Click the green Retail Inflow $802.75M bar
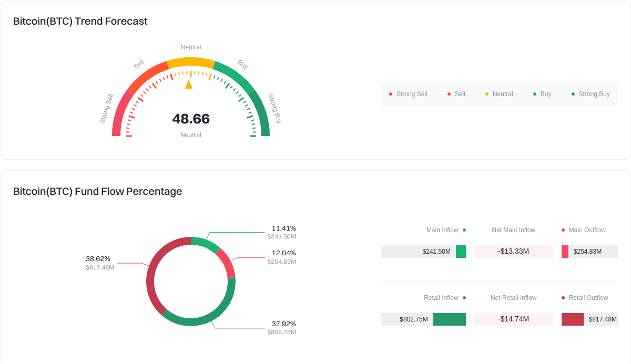The height and width of the screenshot is (364, 631). (449, 319)
